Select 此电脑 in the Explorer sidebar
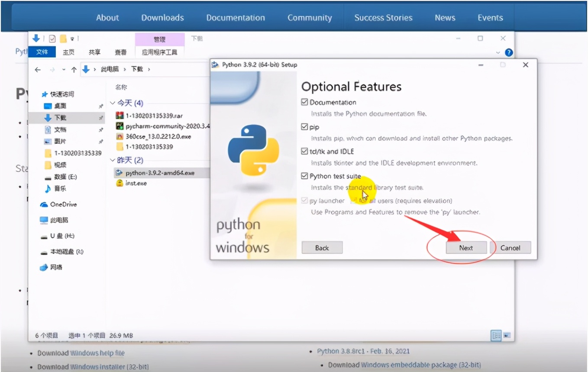This screenshot has height=372, width=588. click(x=54, y=220)
